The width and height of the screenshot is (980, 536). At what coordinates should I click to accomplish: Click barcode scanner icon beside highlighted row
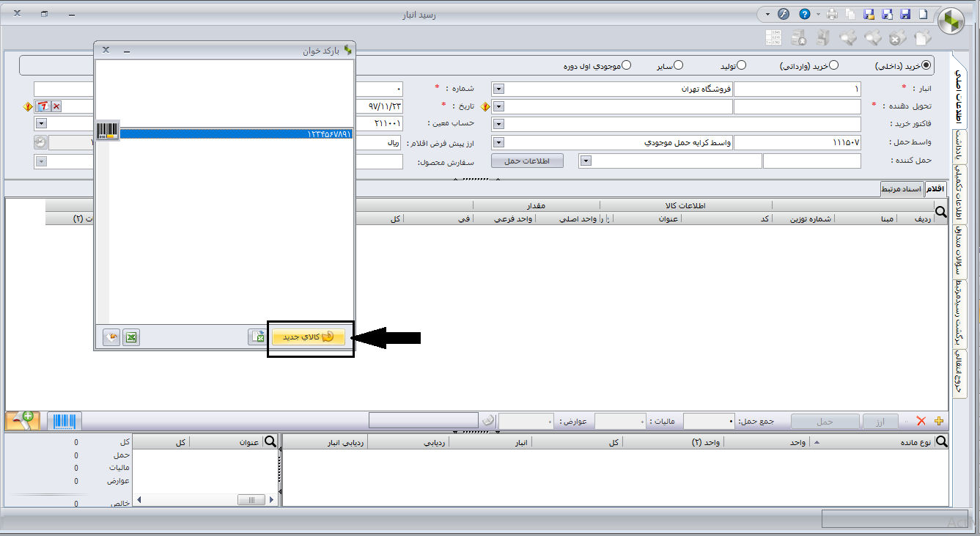[108, 131]
